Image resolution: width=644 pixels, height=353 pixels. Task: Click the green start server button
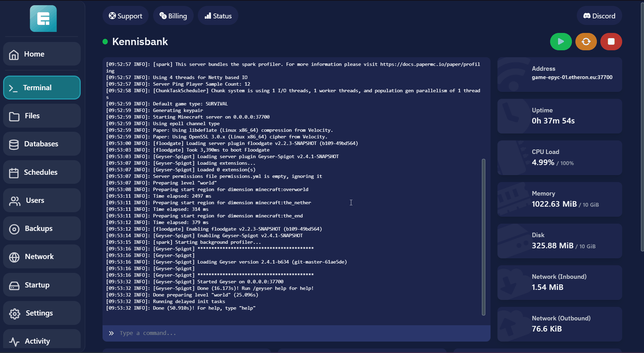point(561,42)
